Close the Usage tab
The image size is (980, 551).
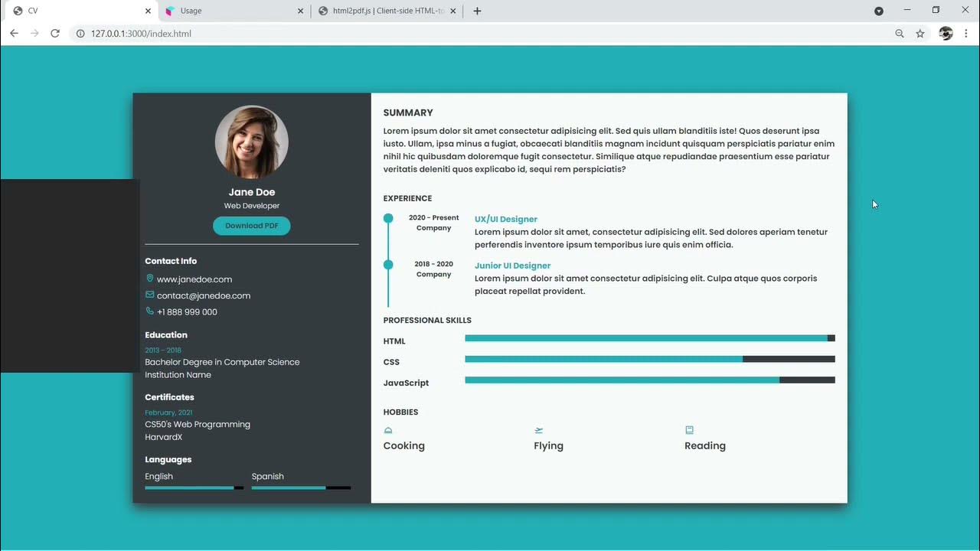(x=301, y=11)
